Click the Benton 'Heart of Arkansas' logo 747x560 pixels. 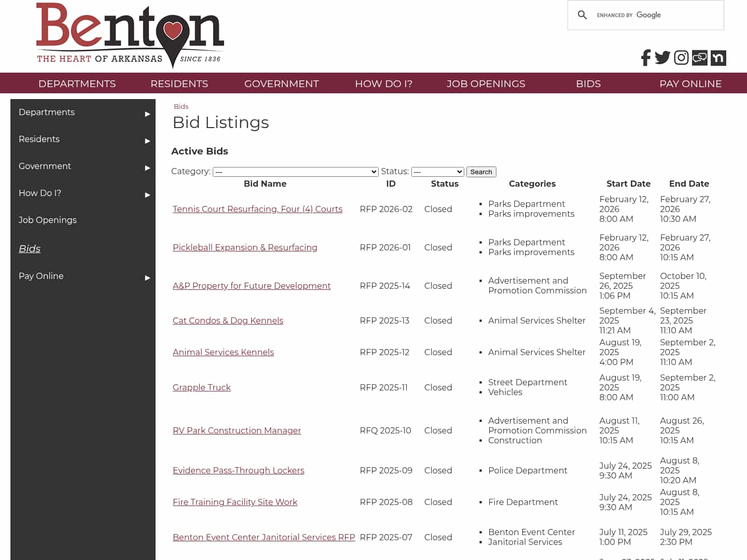[x=130, y=35]
